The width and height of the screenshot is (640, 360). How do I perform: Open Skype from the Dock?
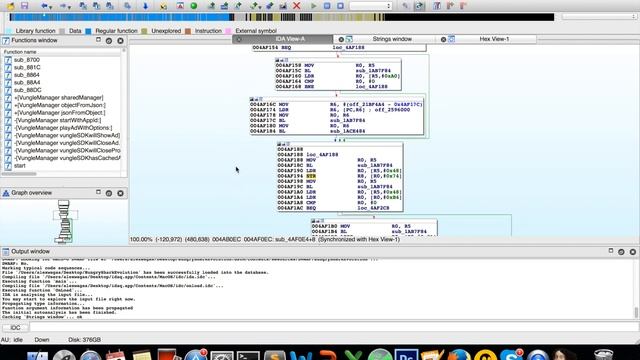511,355
